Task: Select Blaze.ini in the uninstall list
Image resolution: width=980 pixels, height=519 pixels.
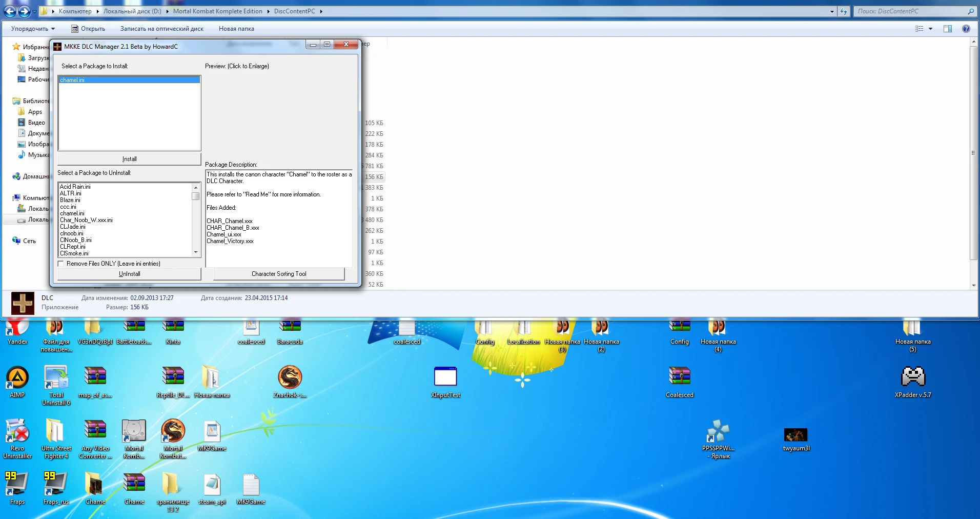Action: [70, 200]
